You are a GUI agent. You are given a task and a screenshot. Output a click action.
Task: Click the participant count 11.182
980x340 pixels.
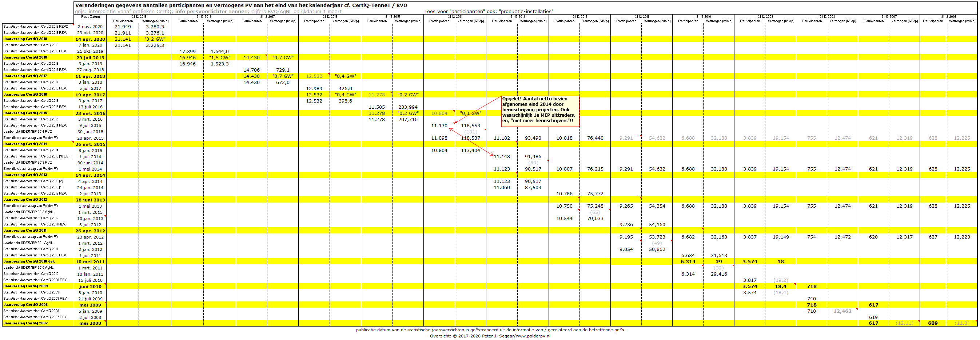click(502, 138)
